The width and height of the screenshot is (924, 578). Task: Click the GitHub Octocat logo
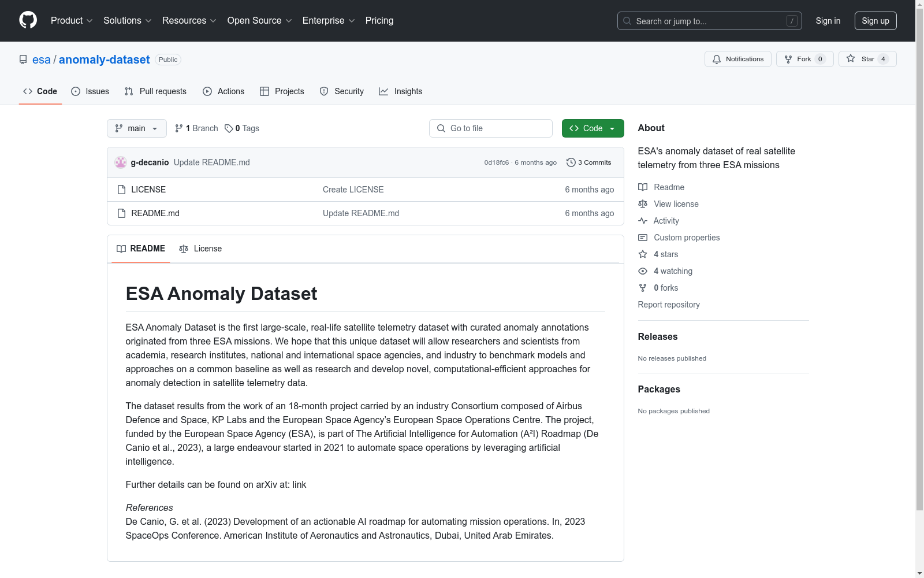pyautogui.click(x=28, y=20)
